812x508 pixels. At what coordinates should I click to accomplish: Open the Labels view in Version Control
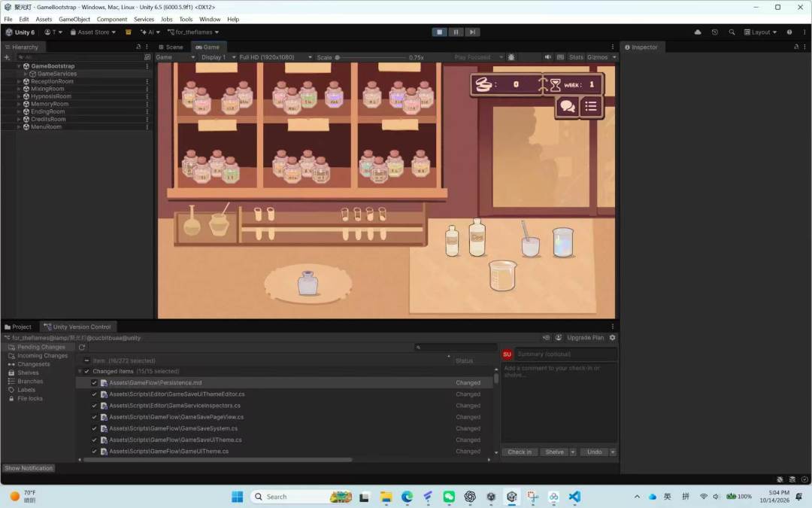click(x=26, y=390)
